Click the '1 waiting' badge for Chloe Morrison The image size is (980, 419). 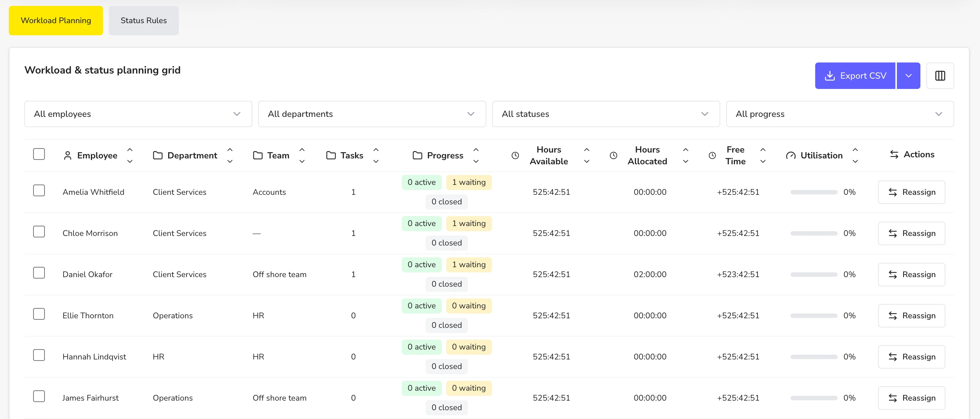click(469, 223)
